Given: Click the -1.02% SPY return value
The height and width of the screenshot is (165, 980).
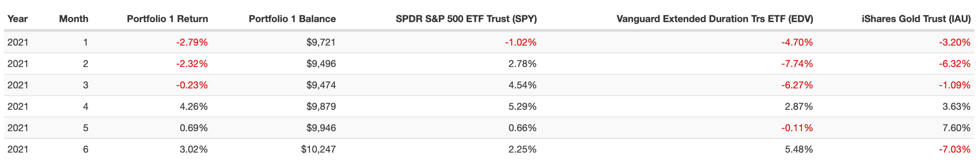Looking at the screenshot, I should 520,42.
